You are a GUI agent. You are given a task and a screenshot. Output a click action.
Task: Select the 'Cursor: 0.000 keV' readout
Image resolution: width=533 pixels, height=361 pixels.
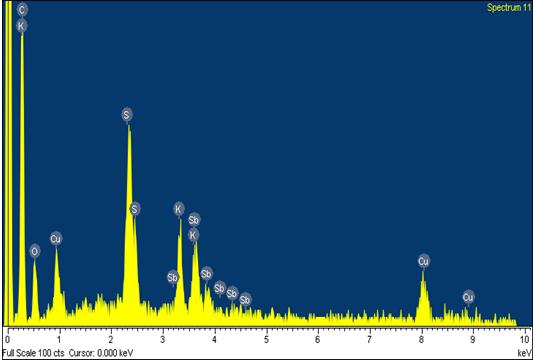[x=101, y=354]
